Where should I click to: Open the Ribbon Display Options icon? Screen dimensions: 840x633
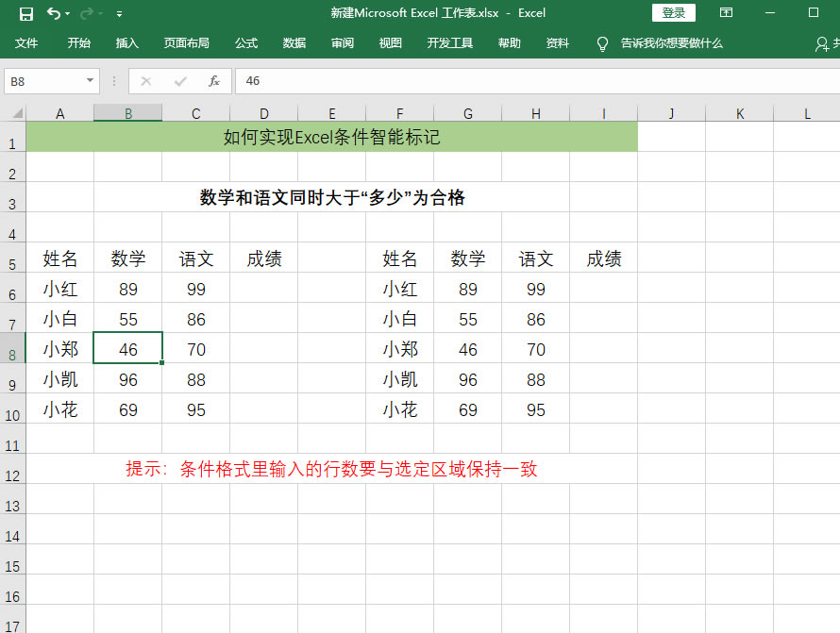pyautogui.click(x=726, y=13)
